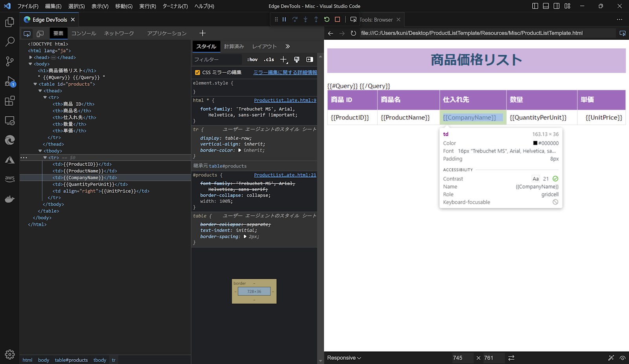
Task: Open the ミラー編集に関する詳細情報 link
Action: [285, 72]
